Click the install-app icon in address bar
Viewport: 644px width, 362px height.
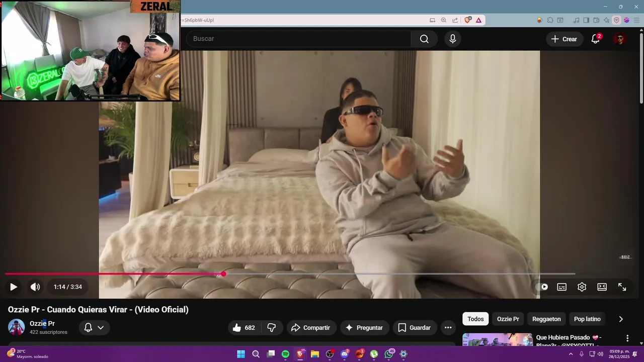coord(432,20)
